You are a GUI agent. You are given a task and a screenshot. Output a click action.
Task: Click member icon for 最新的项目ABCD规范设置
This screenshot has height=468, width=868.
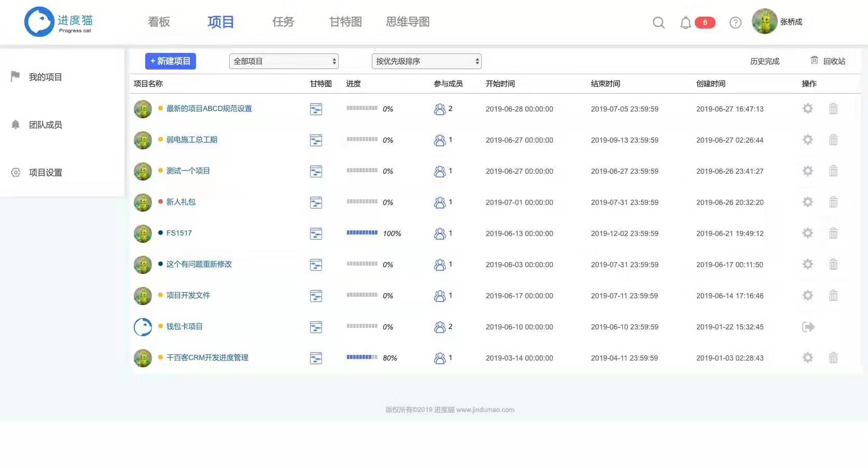point(440,109)
